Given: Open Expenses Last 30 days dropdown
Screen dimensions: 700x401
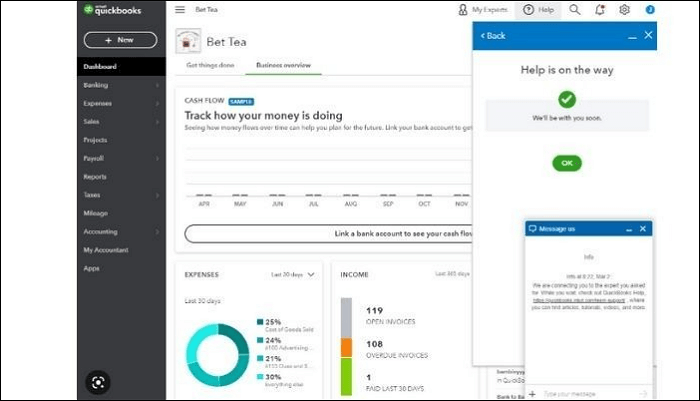Looking at the screenshot, I should click(293, 274).
